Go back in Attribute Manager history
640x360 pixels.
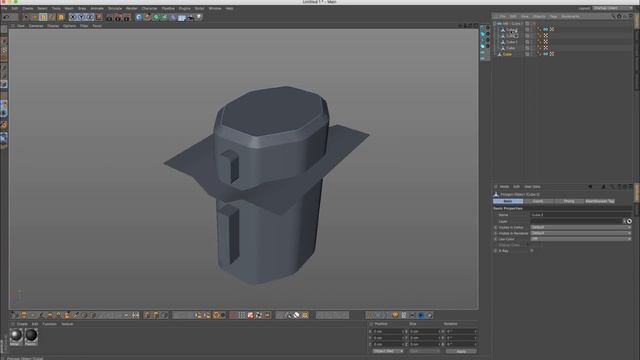point(590,187)
